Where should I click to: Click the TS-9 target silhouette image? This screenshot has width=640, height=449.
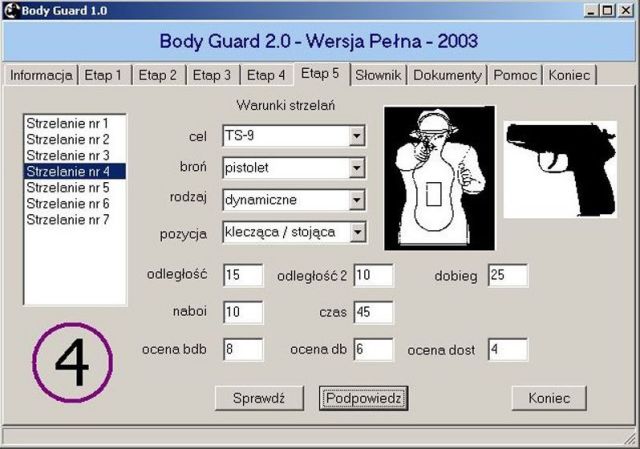pyautogui.click(x=440, y=178)
